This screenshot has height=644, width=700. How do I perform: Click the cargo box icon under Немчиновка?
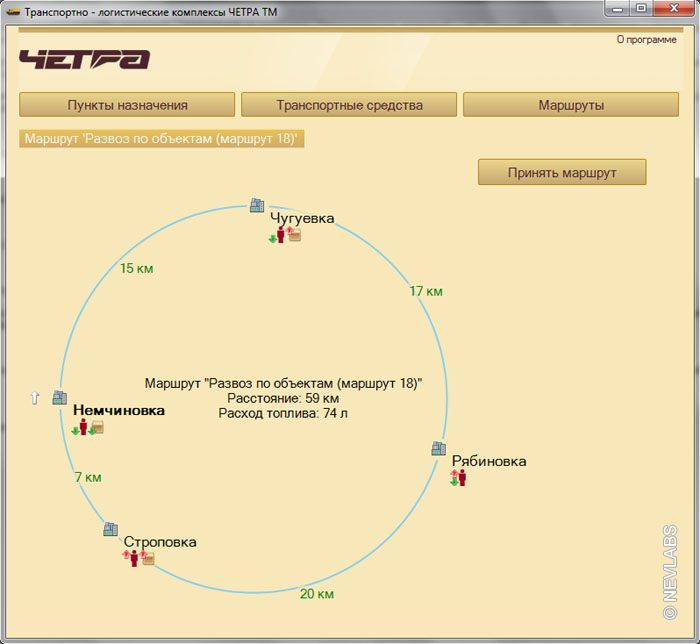(x=98, y=427)
